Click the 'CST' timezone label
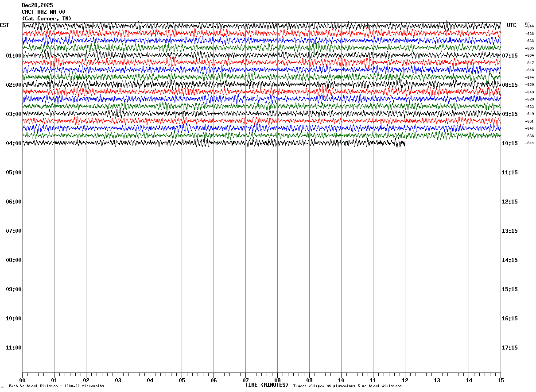Viewport: 536px width, 392px height. pyautogui.click(x=4, y=25)
